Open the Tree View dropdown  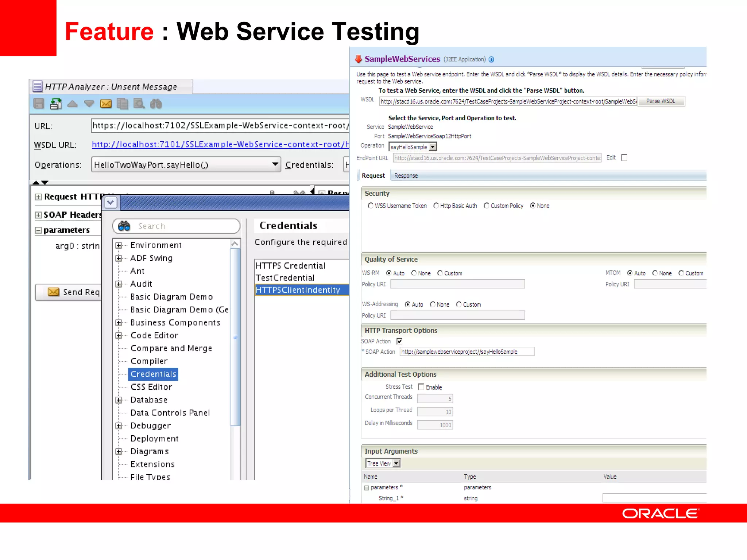(383, 463)
